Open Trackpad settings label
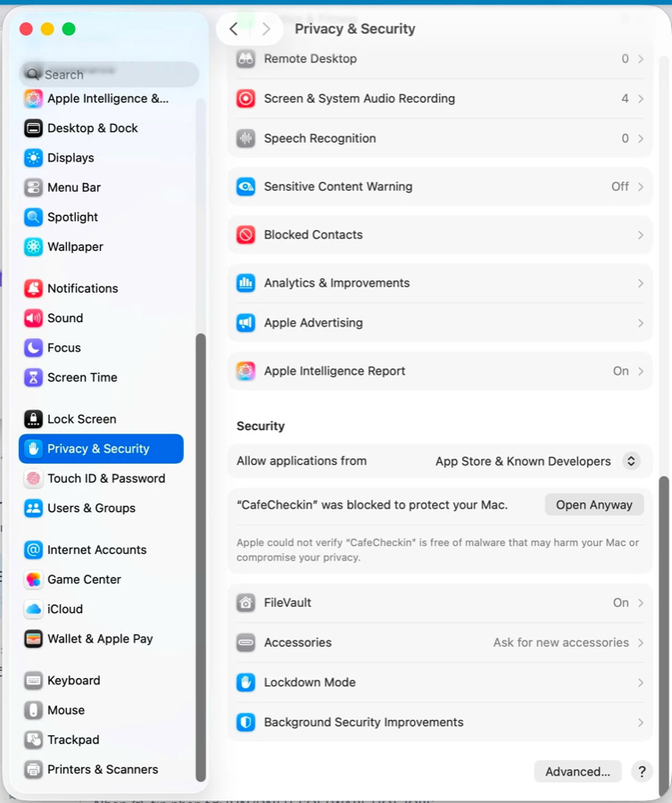The image size is (672, 803). [x=73, y=740]
